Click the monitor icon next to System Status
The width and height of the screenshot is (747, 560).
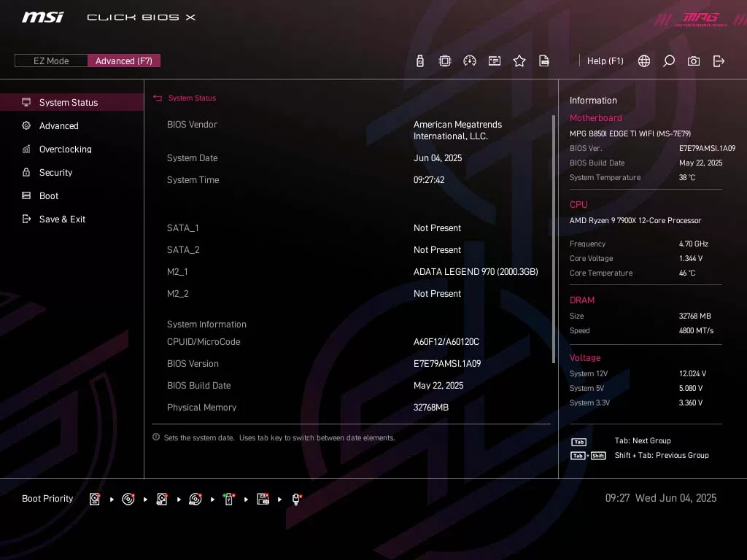coord(26,102)
